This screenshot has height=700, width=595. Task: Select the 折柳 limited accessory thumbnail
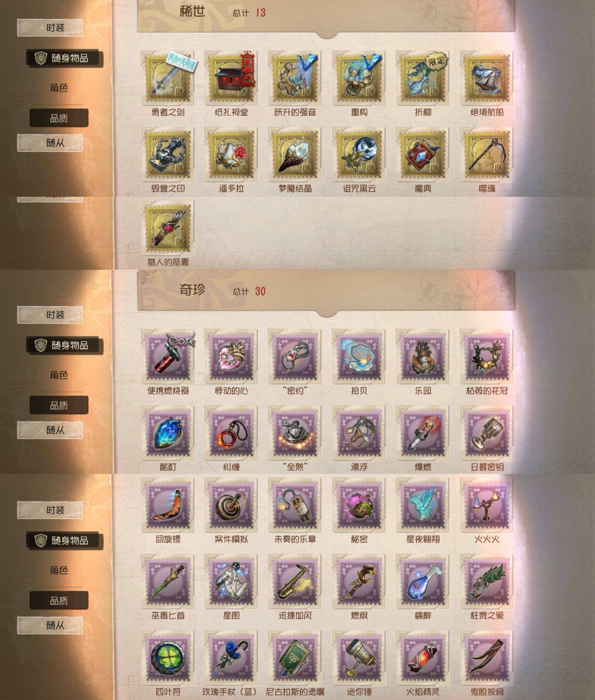[x=423, y=78]
